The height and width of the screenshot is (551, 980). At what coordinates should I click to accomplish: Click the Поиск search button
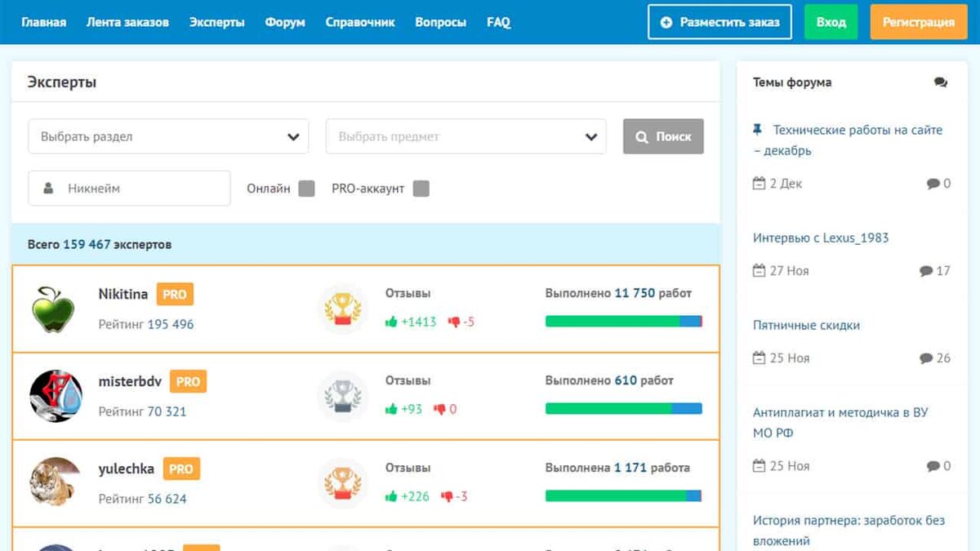coord(663,136)
